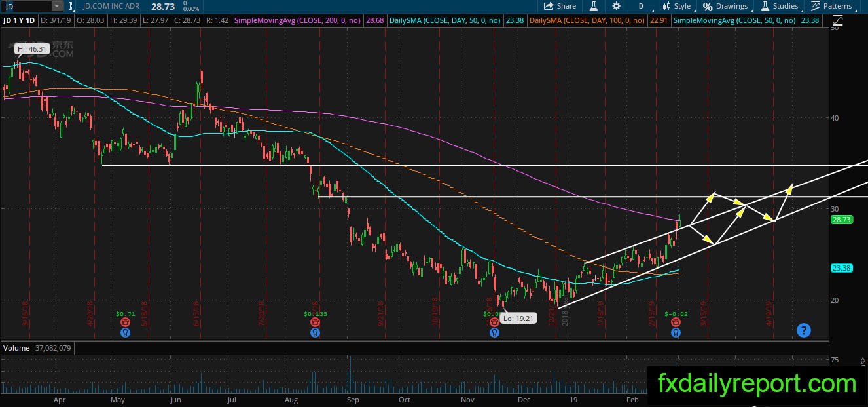Click the blue lightbulb icon under $0.71 earnings
Screen dimensions: 868x407
[x=124, y=333]
